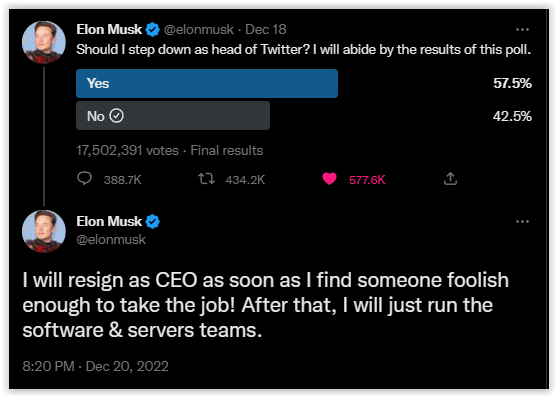Open three-dot menu on poll tweet
The image size is (557, 397).
tap(522, 29)
